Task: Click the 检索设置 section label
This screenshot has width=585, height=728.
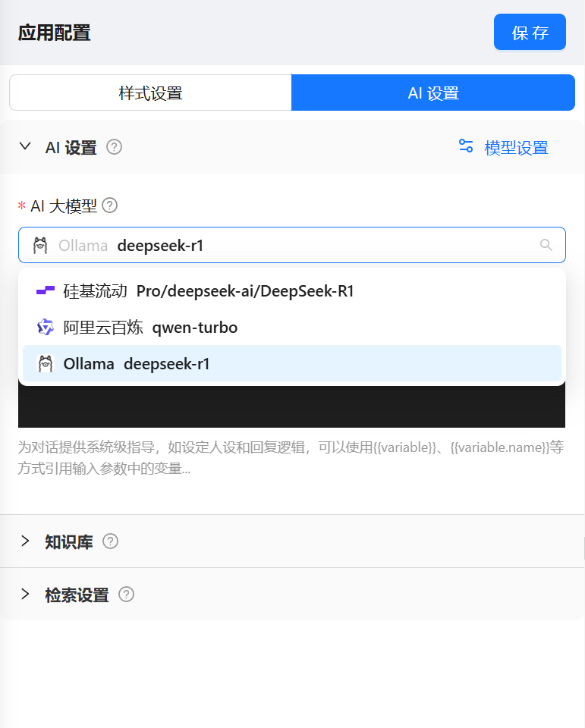Action: pos(77,595)
